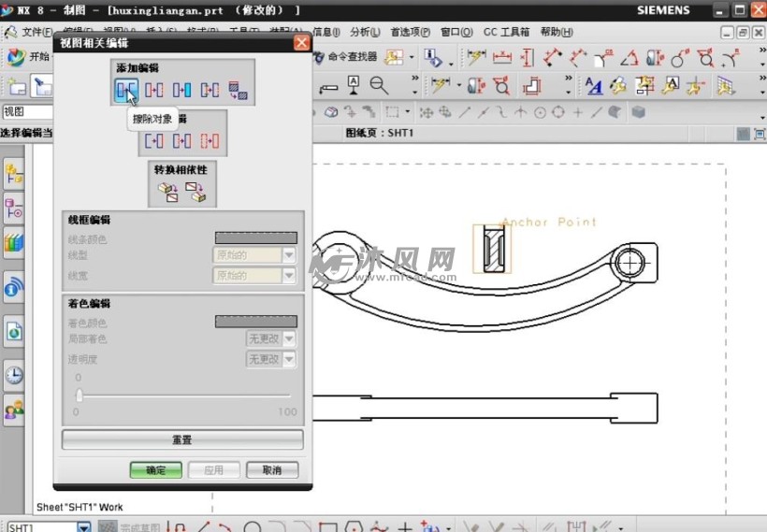The height and width of the screenshot is (532, 767).
Task: Click the 应用 apply button
Action: 214,470
